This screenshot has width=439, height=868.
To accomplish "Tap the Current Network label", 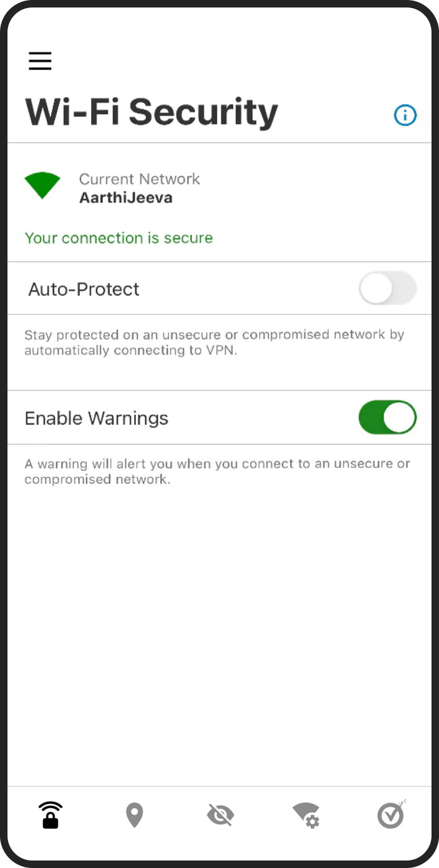I will pos(140,179).
